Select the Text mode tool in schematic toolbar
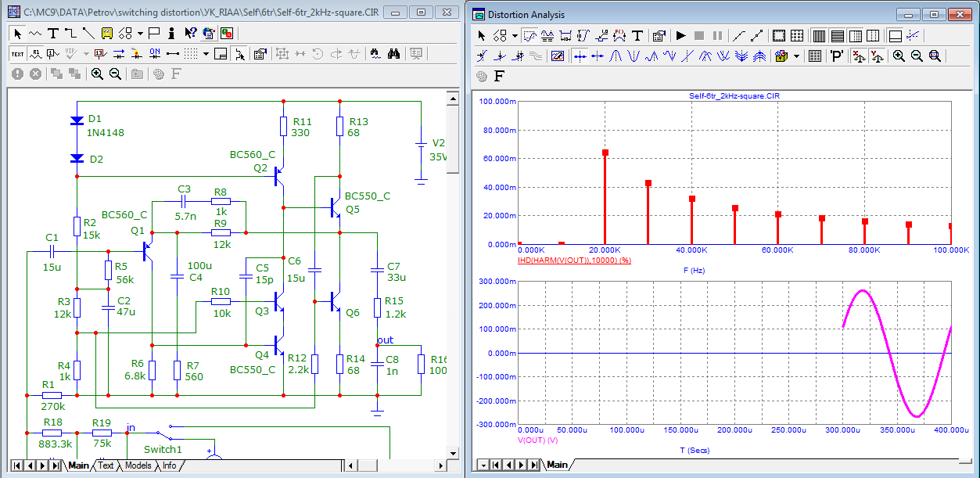Viewport: 980px width, 478px height. pos(52,33)
